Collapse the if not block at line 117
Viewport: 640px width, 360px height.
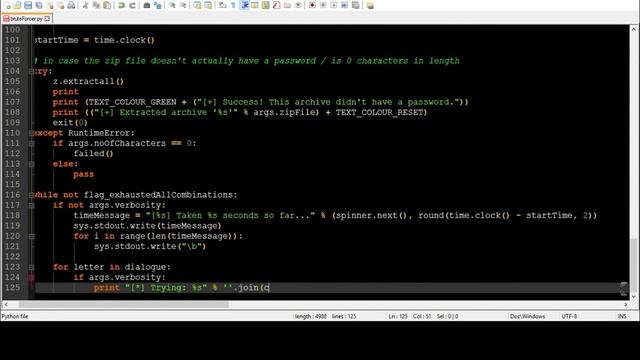(31, 205)
